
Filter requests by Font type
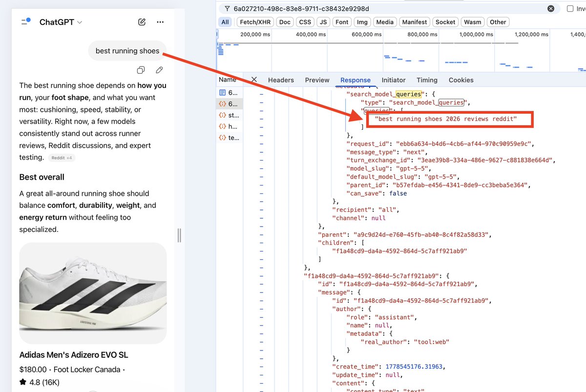point(342,22)
